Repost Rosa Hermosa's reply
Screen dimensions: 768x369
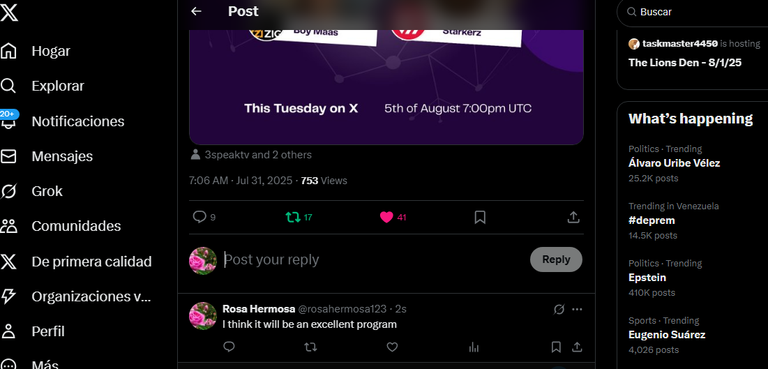tap(311, 347)
